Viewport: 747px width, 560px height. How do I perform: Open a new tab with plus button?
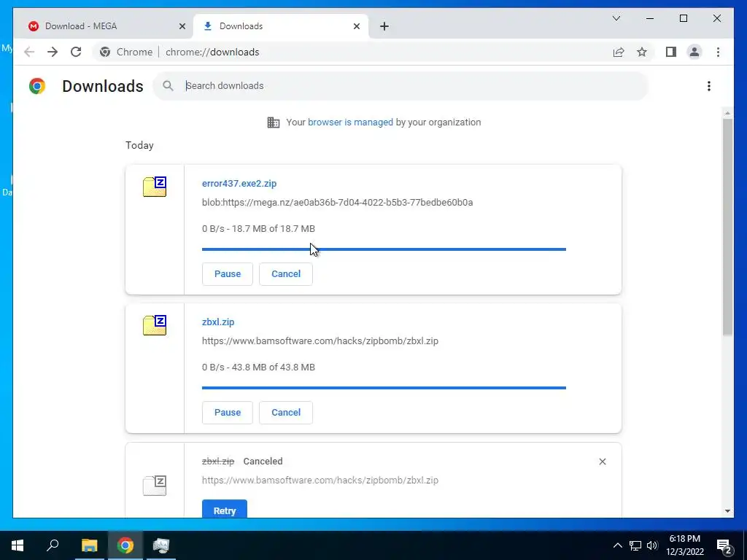[x=384, y=26]
